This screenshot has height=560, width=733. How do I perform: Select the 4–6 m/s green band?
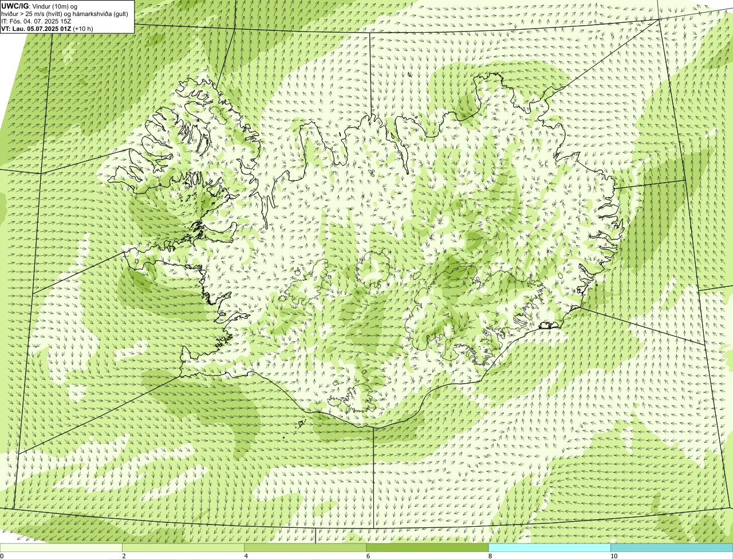pyautogui.click(x=305, y=548)
